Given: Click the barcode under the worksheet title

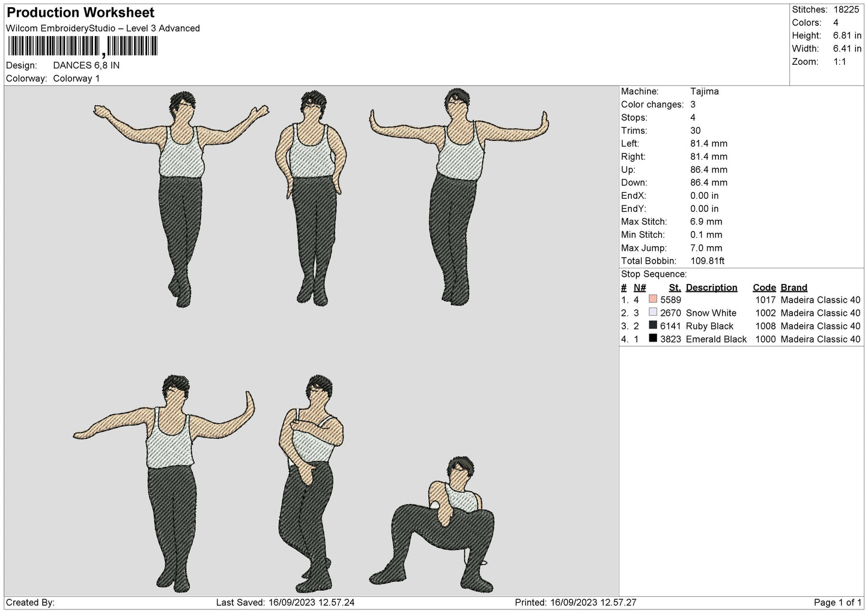Looking at the screenshot, I should pos(82,46).
